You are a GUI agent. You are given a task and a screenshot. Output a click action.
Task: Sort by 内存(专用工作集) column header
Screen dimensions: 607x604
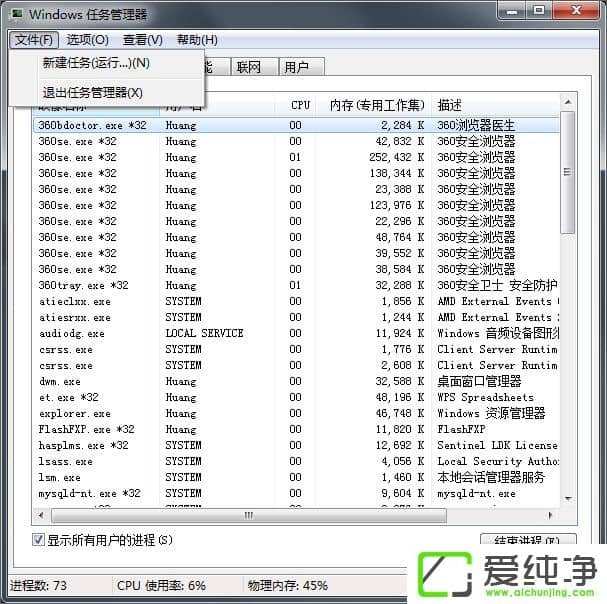tap(374, 105)
